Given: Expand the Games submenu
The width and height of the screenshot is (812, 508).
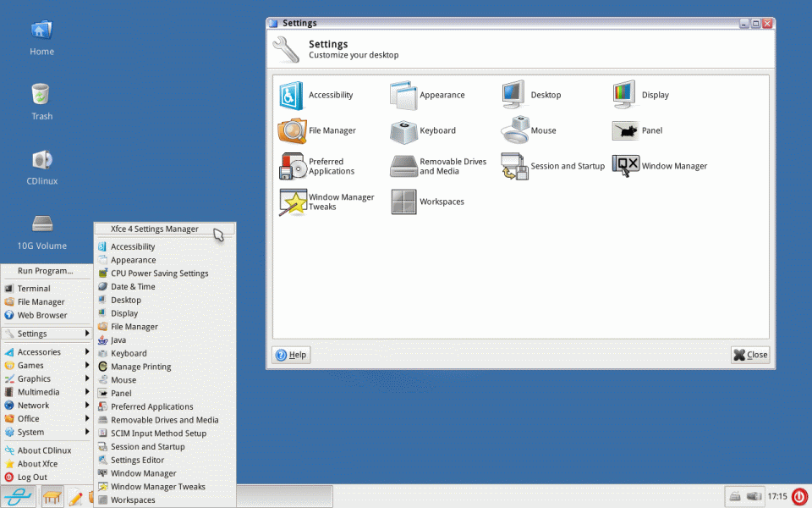Looking at the screenshot, I should [x=47, y=366].
